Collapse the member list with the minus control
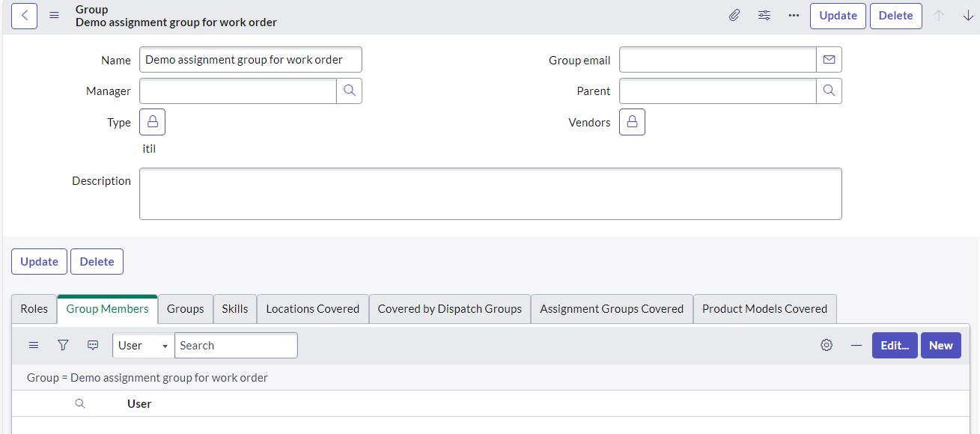 (856, 345)
